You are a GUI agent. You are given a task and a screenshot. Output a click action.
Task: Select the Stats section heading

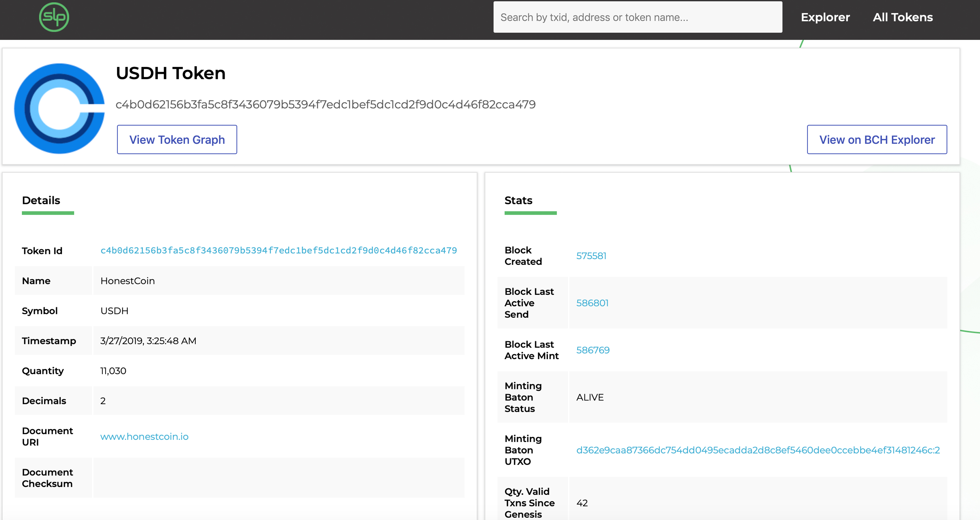point(518,200)
